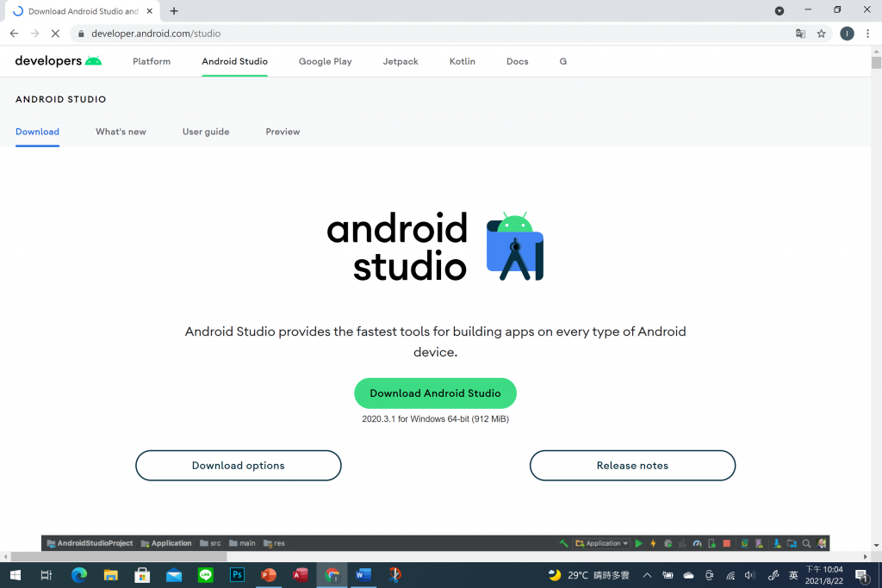Open the Release notes button

click(632, 466)
